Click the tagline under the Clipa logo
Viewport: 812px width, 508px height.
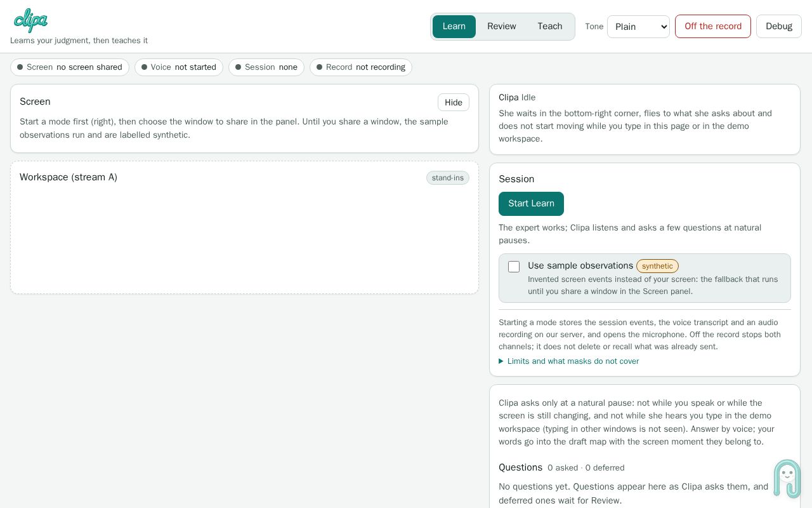click(79, 41)
